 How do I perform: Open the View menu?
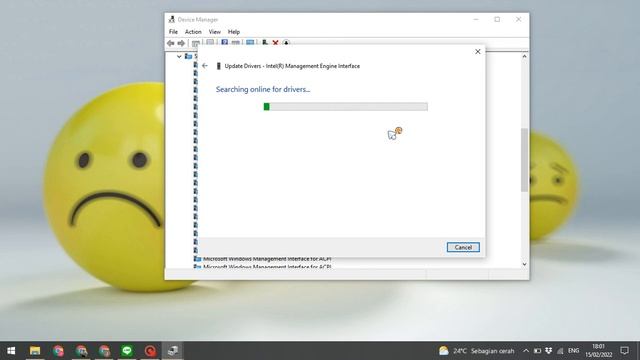coord(215,32)
